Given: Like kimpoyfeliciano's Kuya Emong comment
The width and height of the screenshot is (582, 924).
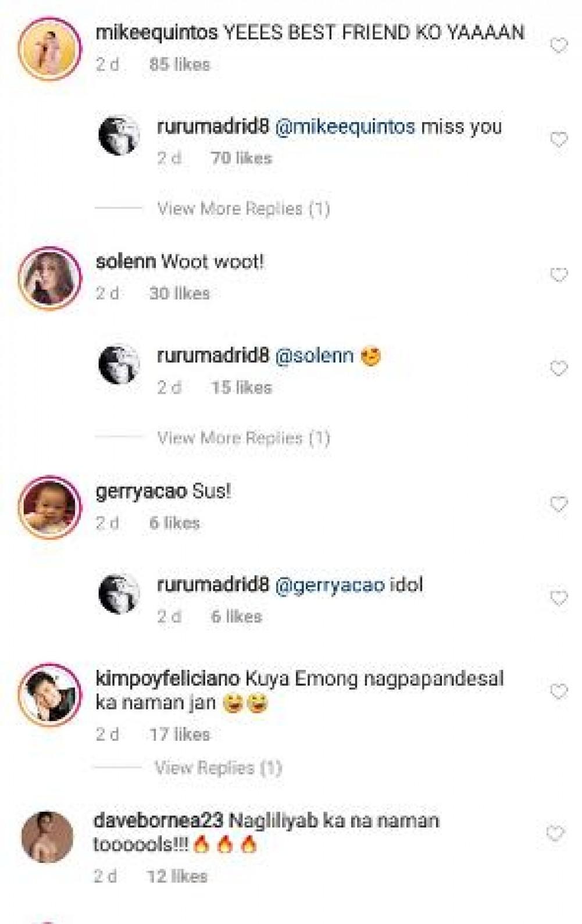Looking at the screenshot, I should tap(558, 691).
